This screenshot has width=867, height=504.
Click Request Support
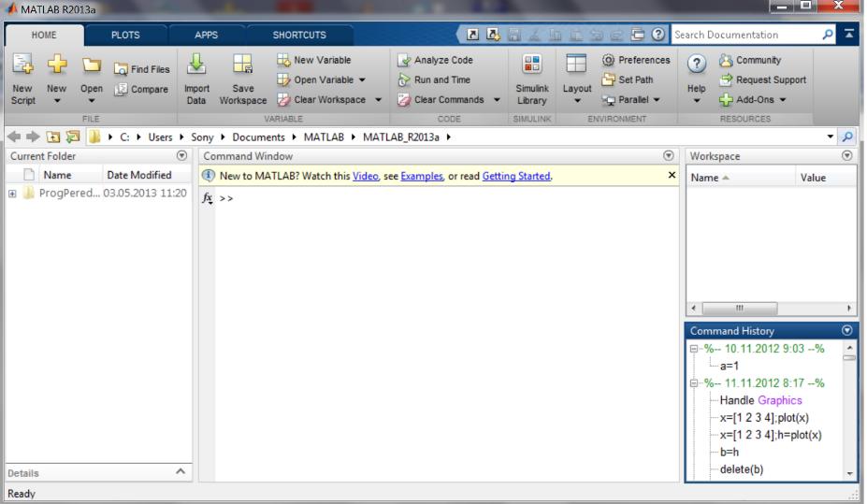(x=762, y=79)
